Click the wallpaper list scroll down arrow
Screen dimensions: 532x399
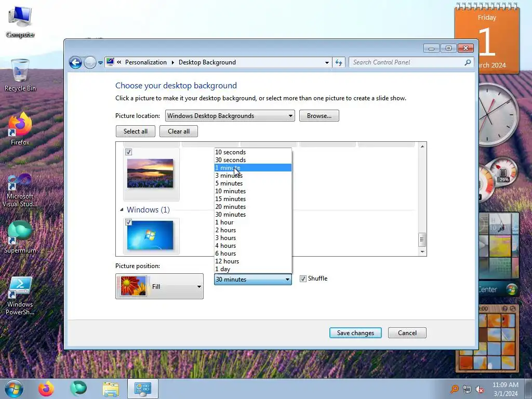coord(422,252)
